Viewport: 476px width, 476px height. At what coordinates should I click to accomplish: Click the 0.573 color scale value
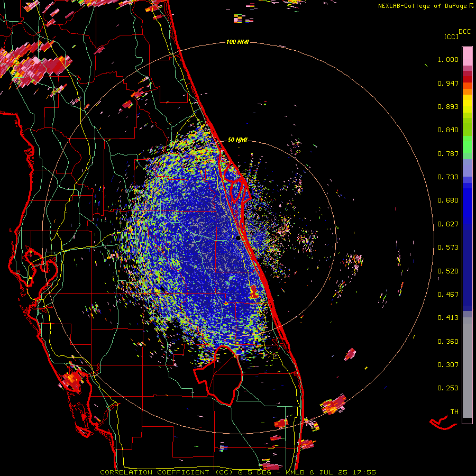click(x=448, y=248)
